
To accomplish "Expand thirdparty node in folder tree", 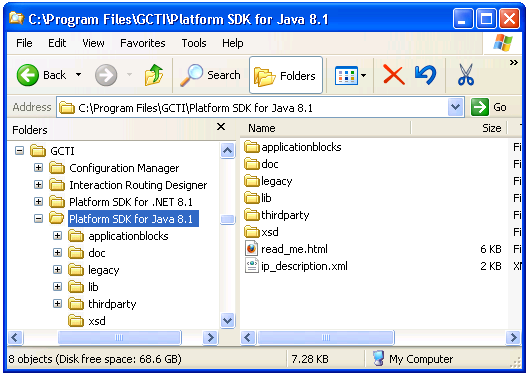I will [x=57, y=304].
